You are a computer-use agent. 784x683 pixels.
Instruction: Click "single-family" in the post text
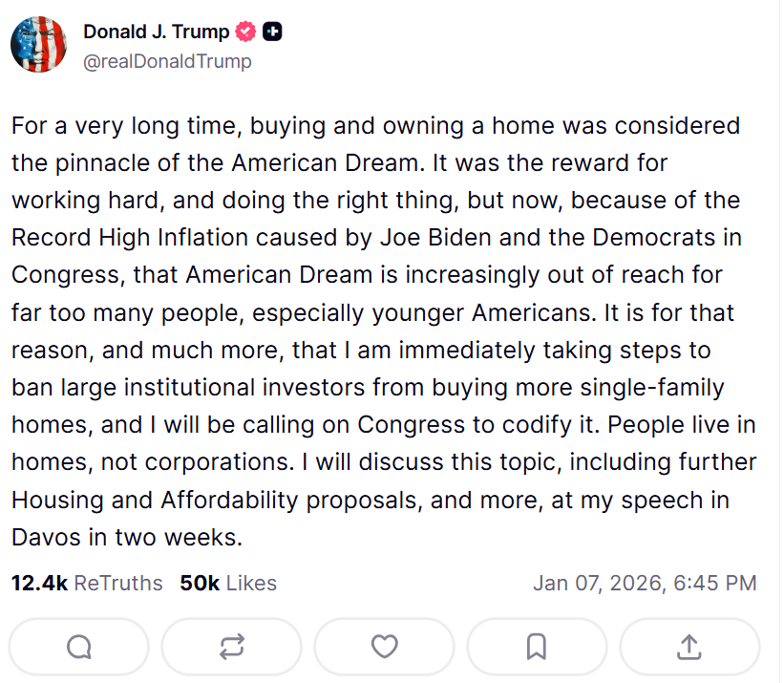click(650, 388)
